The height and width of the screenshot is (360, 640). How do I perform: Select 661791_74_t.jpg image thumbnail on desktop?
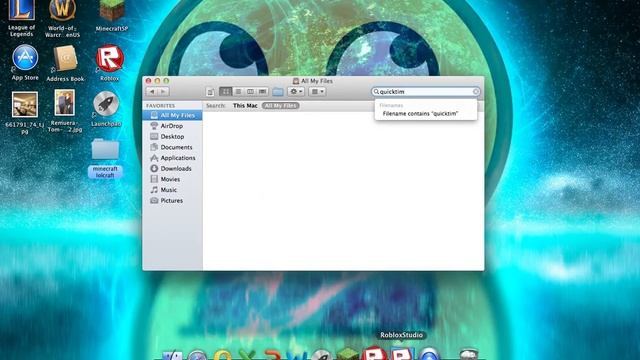[x=24, y=104]
